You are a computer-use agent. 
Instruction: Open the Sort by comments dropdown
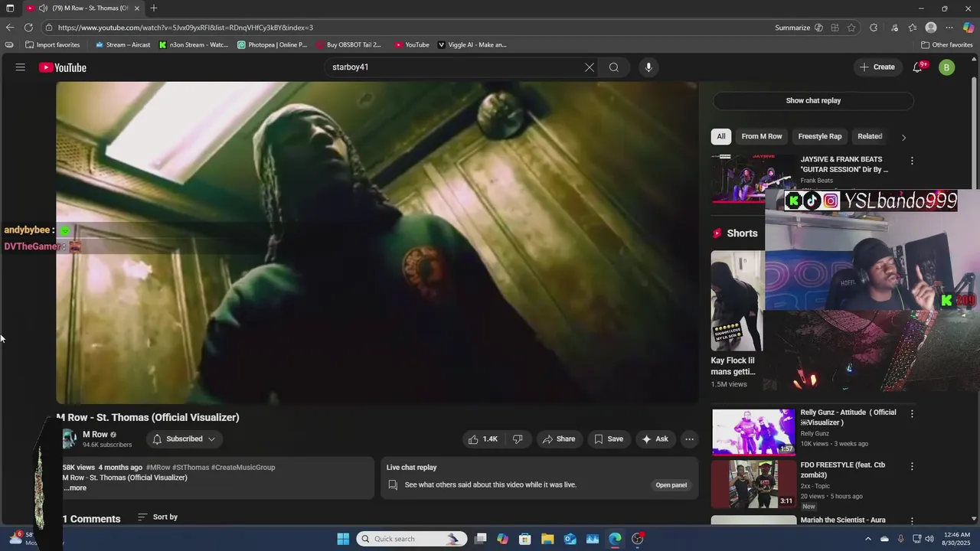[158, 517]
